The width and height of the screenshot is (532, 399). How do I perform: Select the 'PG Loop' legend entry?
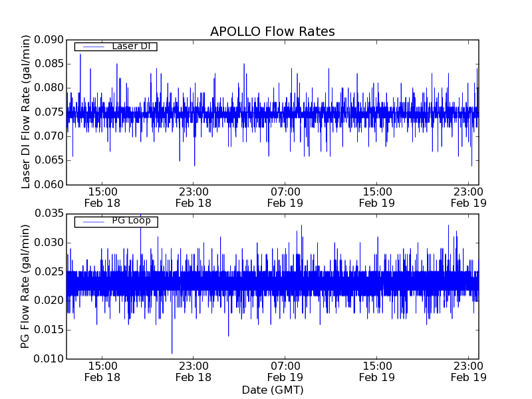(x=131, y=221)
